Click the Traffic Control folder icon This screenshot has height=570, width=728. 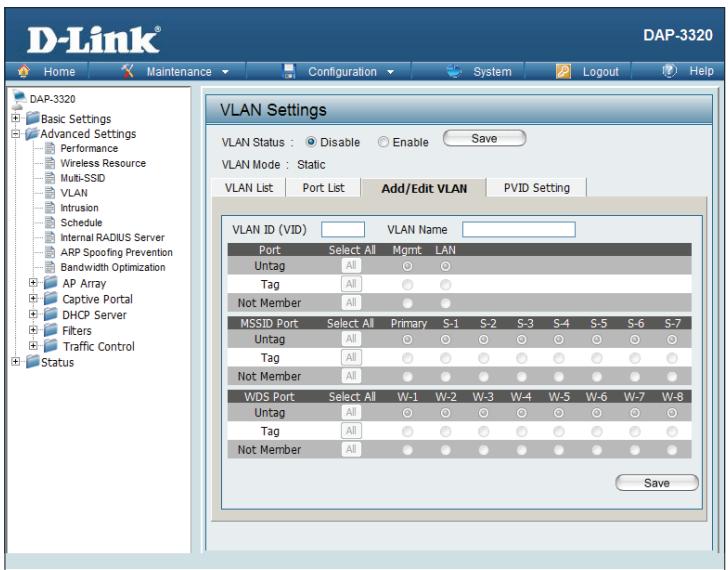[51, 346]
